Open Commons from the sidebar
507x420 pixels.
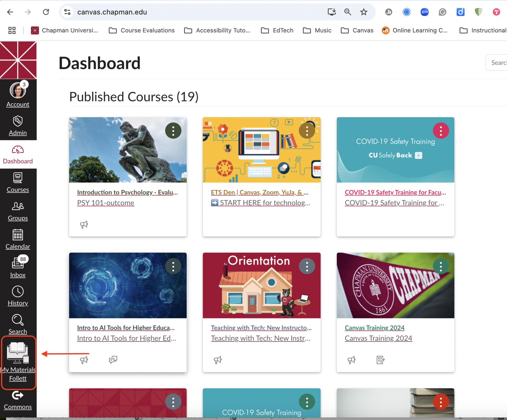[x=18, y=400]
